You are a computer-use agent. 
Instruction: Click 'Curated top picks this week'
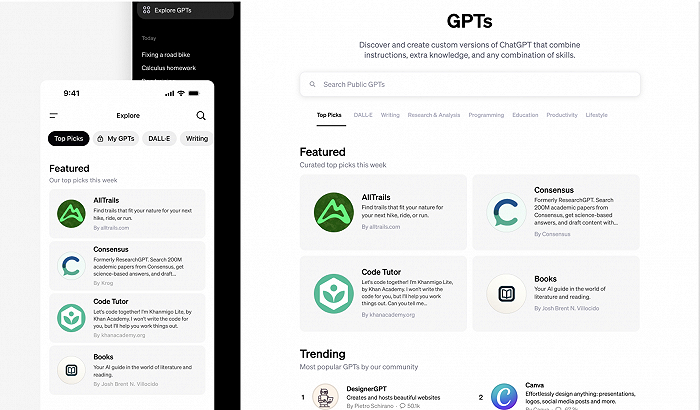pyautogui.click(x=343, y=165)
